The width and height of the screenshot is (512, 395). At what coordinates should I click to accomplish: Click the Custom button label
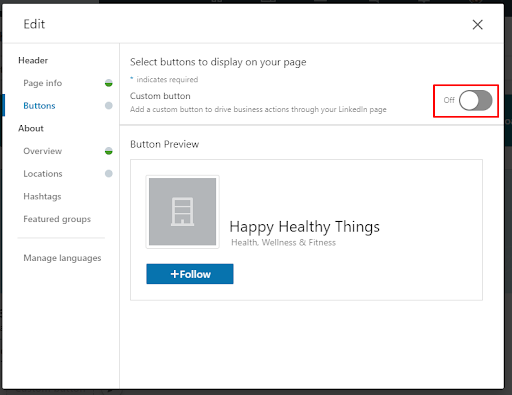tap(160, 96)
